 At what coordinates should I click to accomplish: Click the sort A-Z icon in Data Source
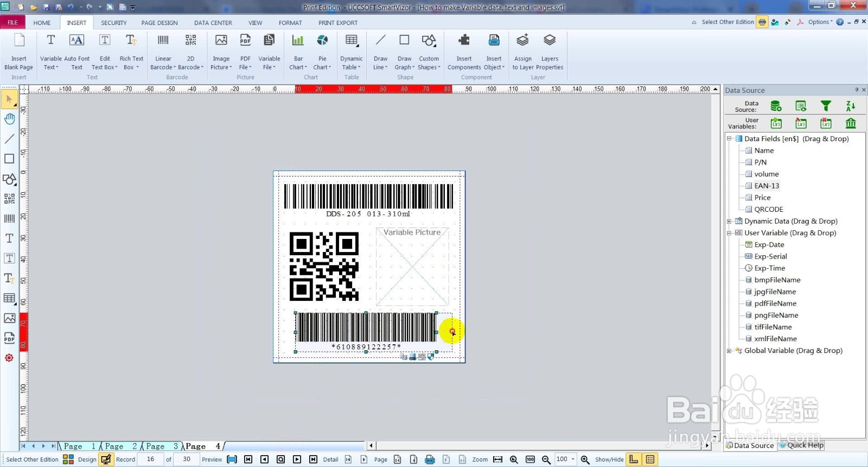851,106
